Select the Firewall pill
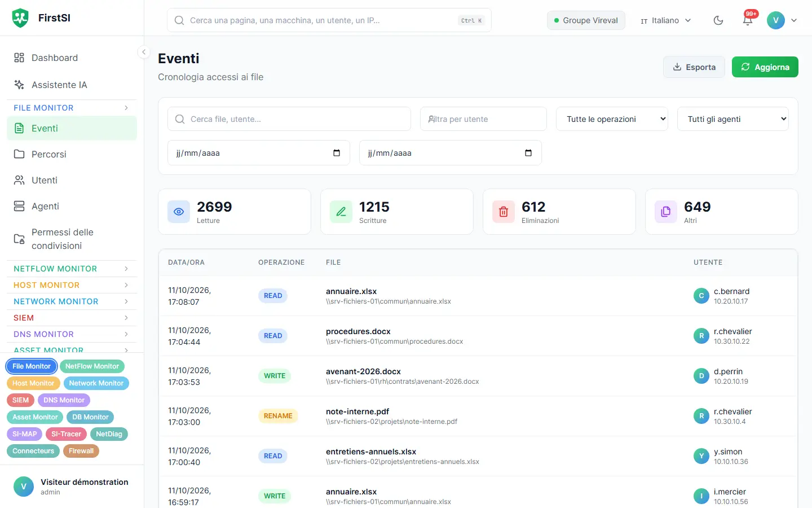Viewport: 812px width, 508px height. point(81,451)
